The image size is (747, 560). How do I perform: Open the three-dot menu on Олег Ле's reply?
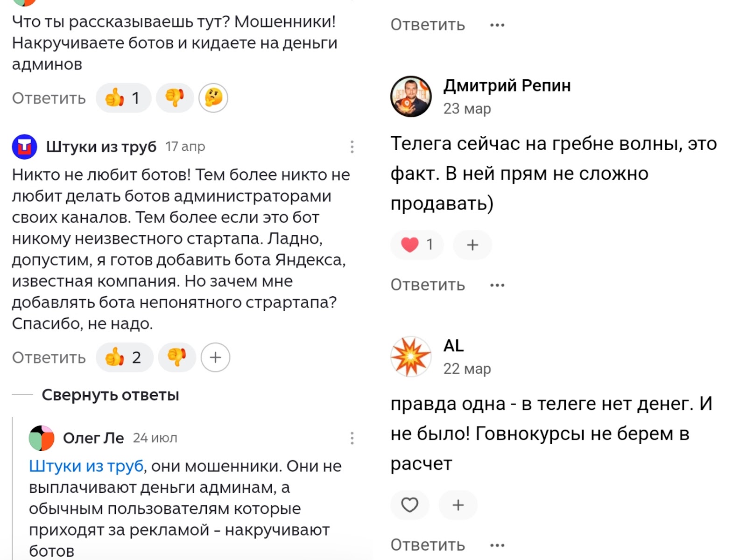tap(352, 439)
